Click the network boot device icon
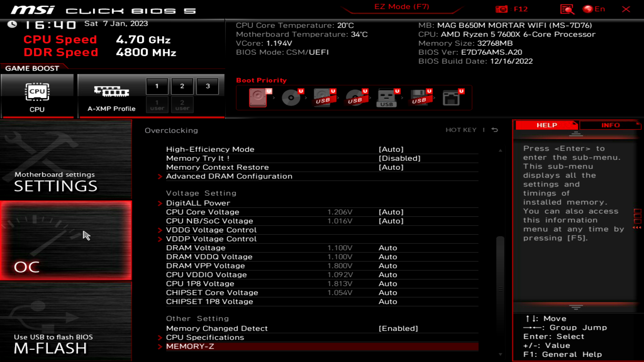The image size is (644, 362). [451, 98]
